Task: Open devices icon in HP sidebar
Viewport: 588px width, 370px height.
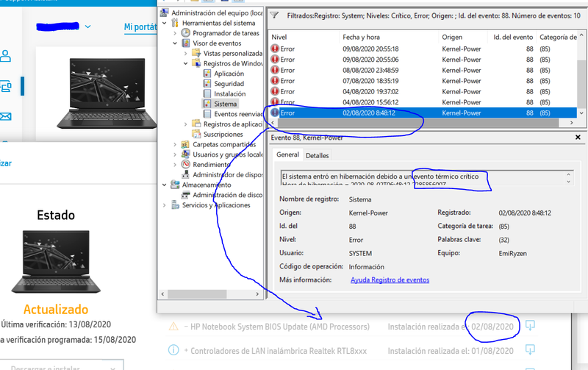Action: pos(6,86)
